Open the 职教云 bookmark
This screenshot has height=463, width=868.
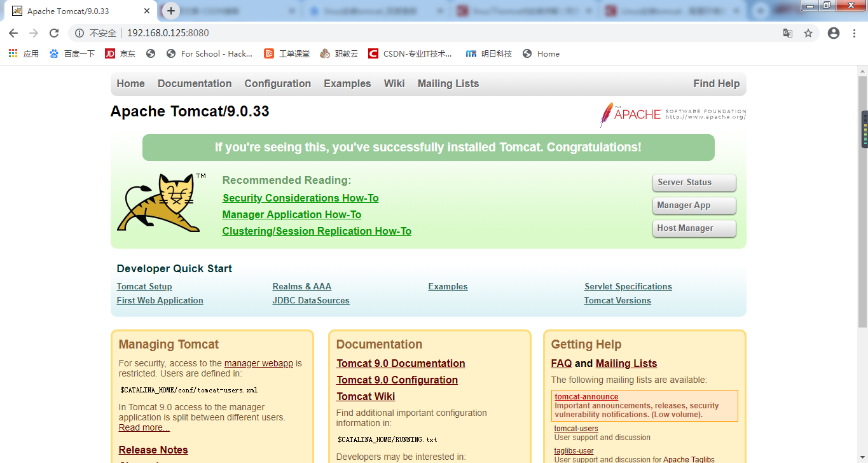click(339, 53)
